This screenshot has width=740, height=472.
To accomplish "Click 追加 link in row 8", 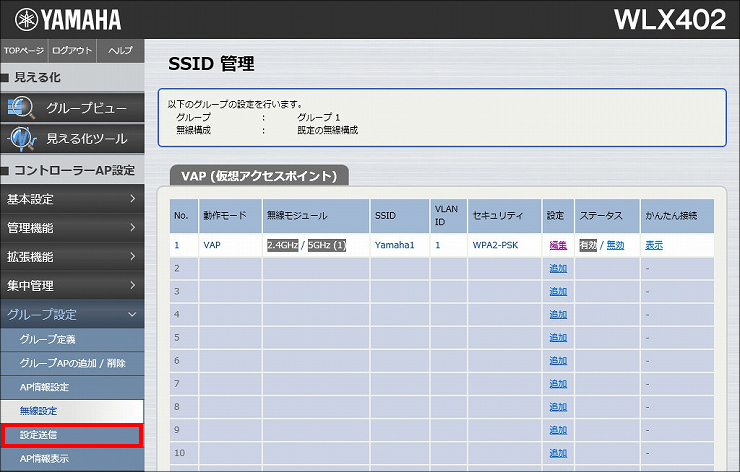I will coord(558,407).
